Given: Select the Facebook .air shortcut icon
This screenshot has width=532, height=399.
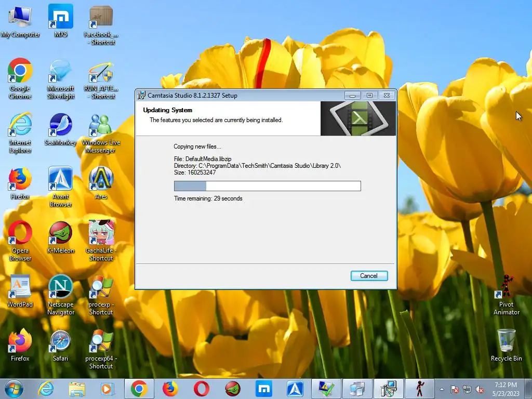Looking at the screenshot, I should (x=101, y=25).
